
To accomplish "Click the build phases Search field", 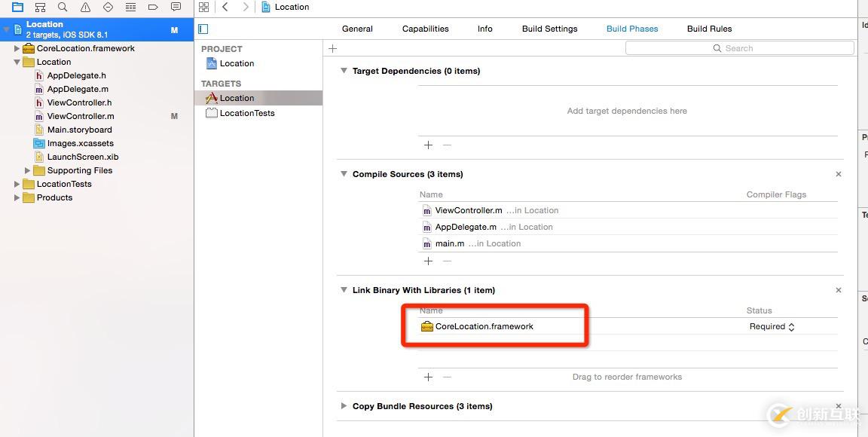I will [739, 48].
